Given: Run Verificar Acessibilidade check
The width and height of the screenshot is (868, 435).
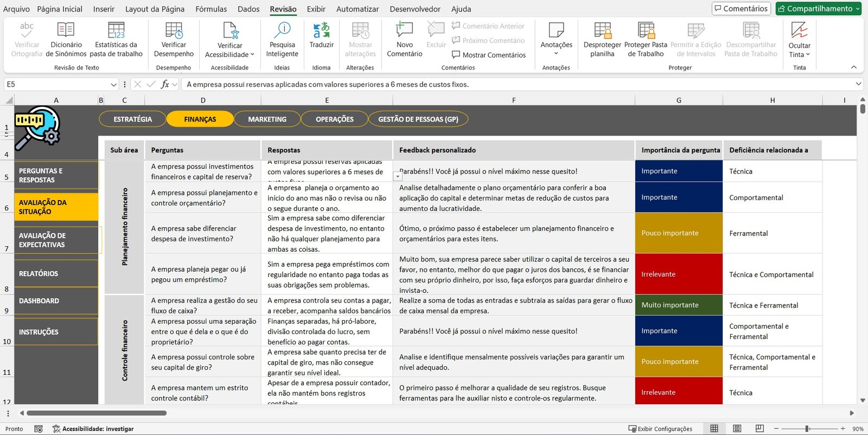Looking at the screenshot, I should 229,39.
